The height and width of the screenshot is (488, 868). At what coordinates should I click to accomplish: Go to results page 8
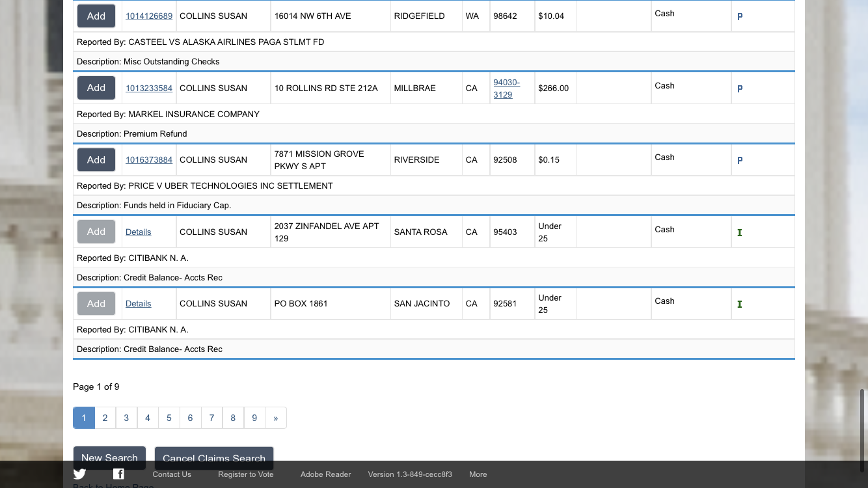coord(233,418)
